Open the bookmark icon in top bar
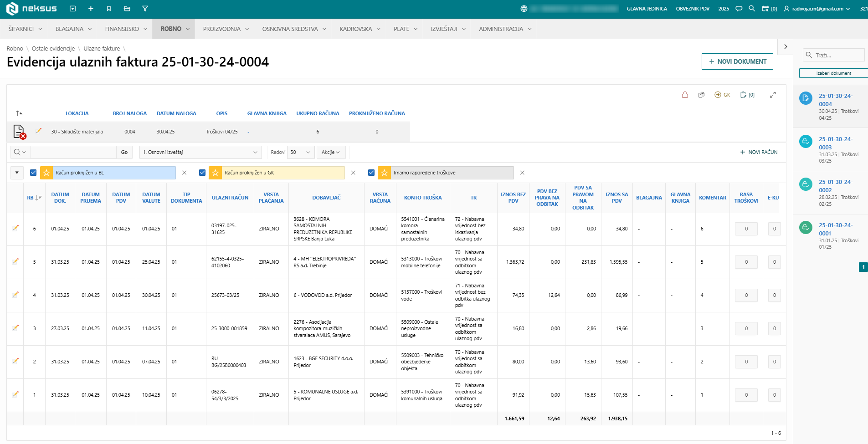Viewport: 868px width, 444px height. (109, 9)
